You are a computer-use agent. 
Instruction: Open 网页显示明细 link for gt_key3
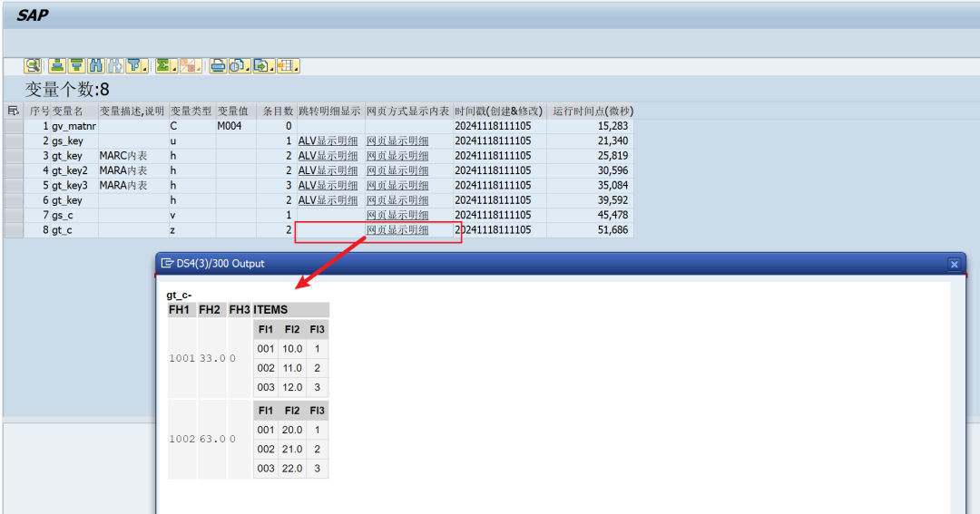point(397,186)
